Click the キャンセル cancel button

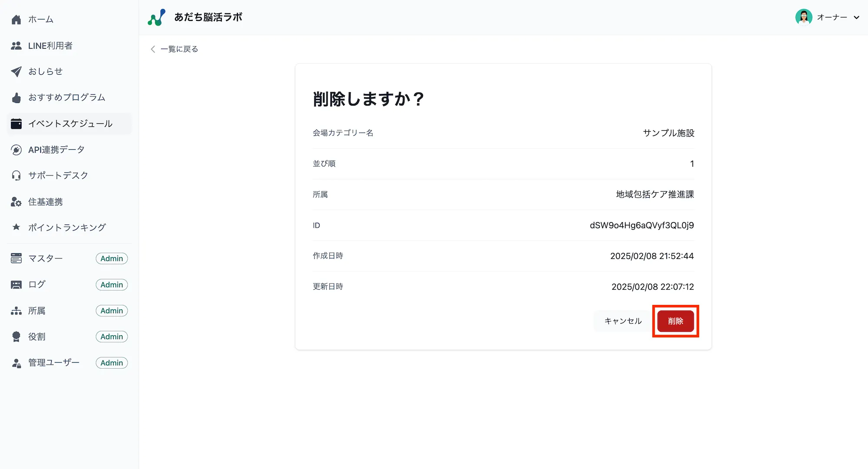622,321
